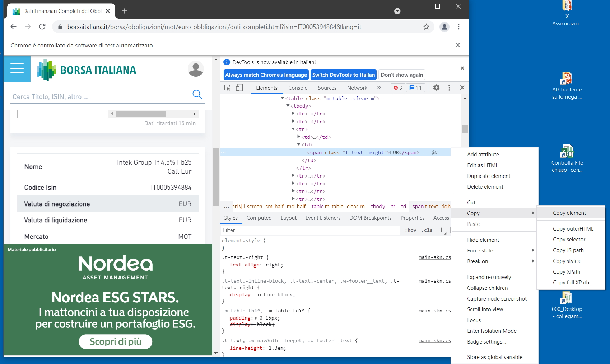
Task: Open the A0_trasferire su lomega desktop shortcut
Action: (567, 86)
